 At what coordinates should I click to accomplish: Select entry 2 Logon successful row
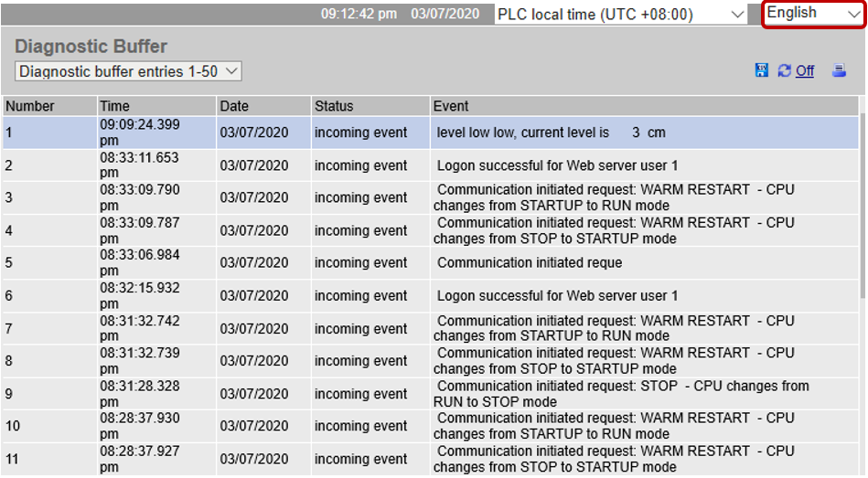(x=431, y=165)
